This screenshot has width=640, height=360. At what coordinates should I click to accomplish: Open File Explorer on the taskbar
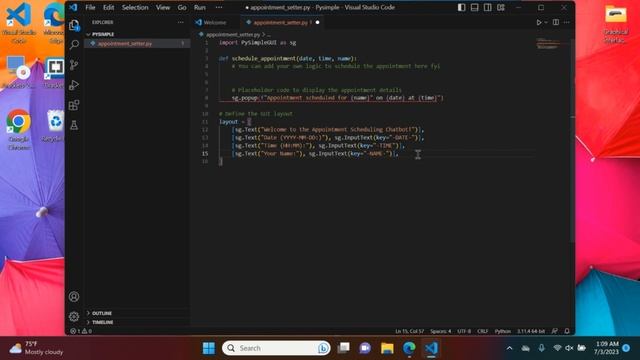[x=387, y=348]
